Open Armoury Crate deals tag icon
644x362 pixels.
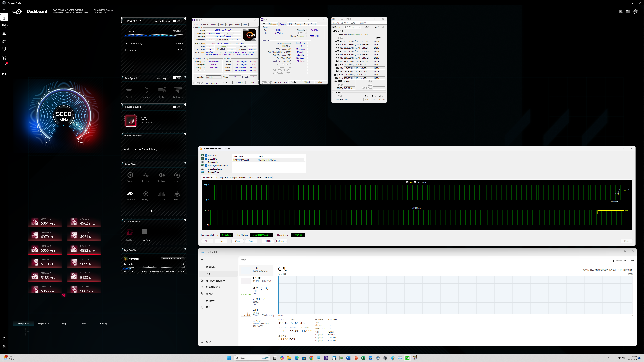4,66
